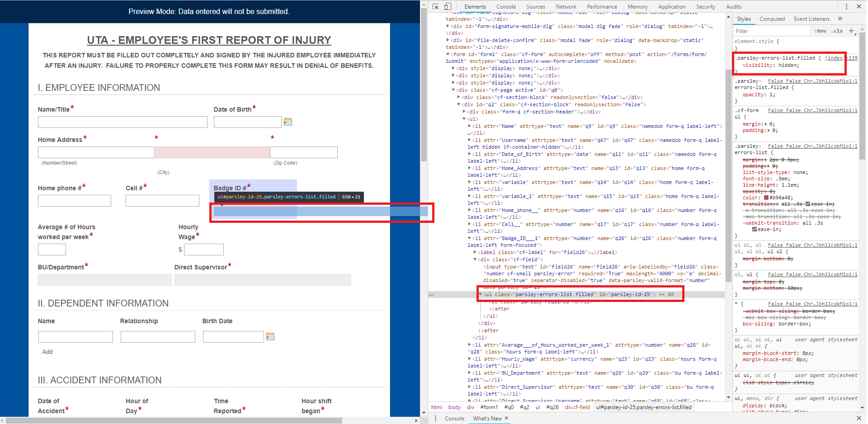Open dependent Birth Date calendar picker icon

tap(270, 336)
